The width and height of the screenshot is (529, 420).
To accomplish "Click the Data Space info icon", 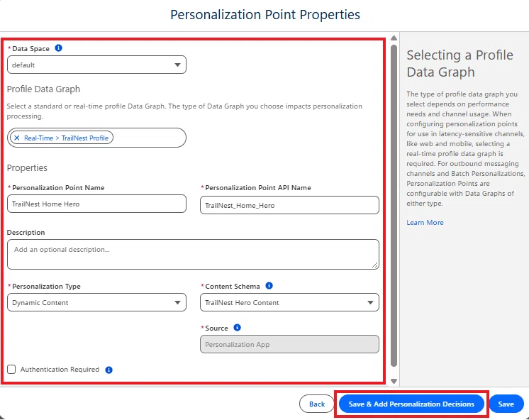I will coord(58,48).
